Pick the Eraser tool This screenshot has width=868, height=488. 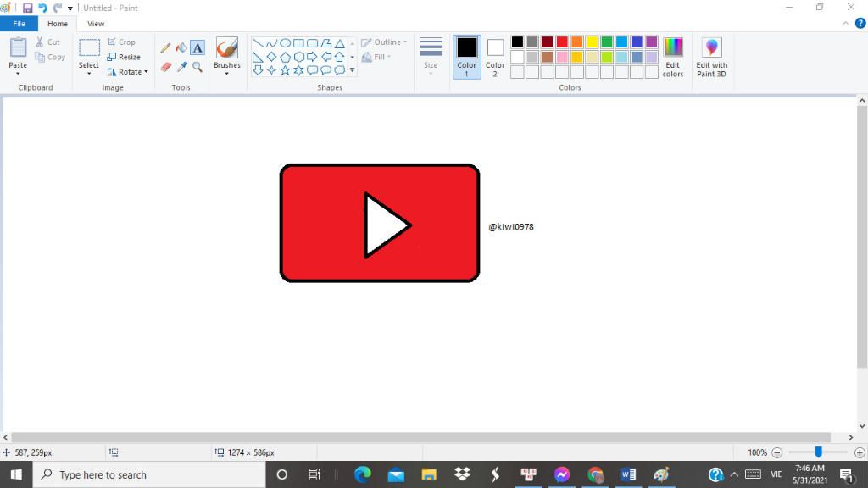tap(165, 67)
